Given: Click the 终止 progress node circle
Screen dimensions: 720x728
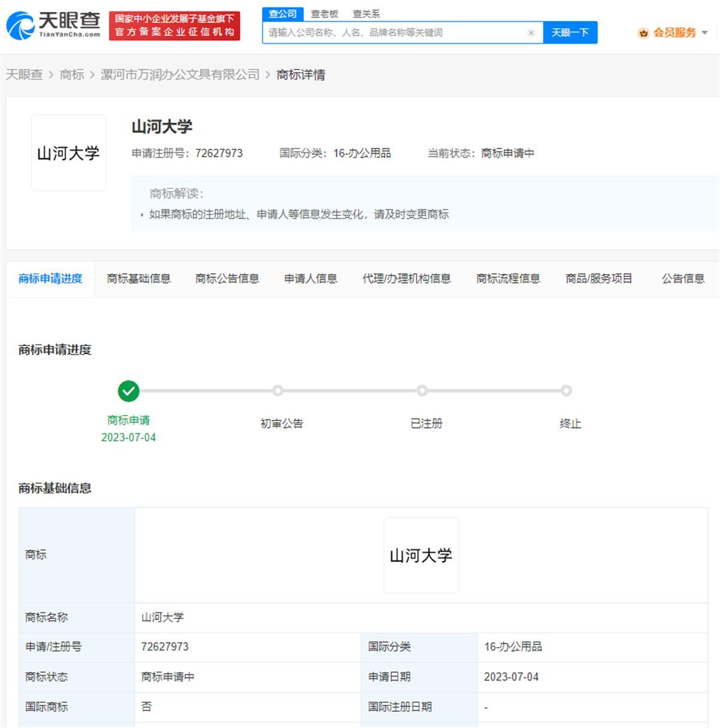Looking at the screenshot, I should pos(566,390).
